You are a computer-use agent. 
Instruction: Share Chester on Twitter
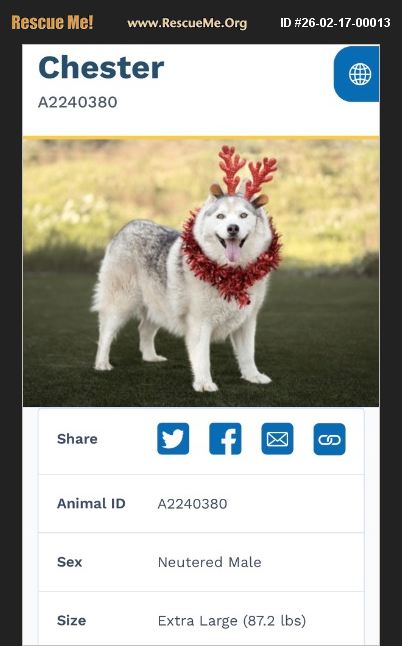(173, 439)
